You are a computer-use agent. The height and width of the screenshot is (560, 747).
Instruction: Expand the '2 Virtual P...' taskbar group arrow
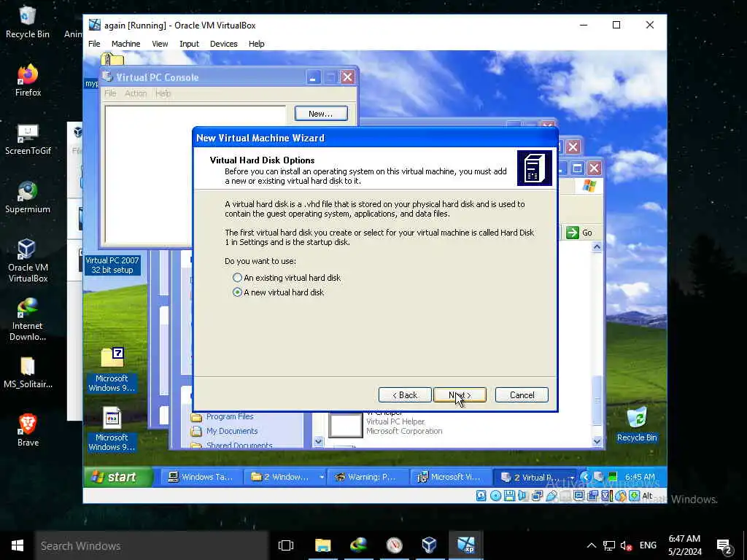(x=572, y=477)
